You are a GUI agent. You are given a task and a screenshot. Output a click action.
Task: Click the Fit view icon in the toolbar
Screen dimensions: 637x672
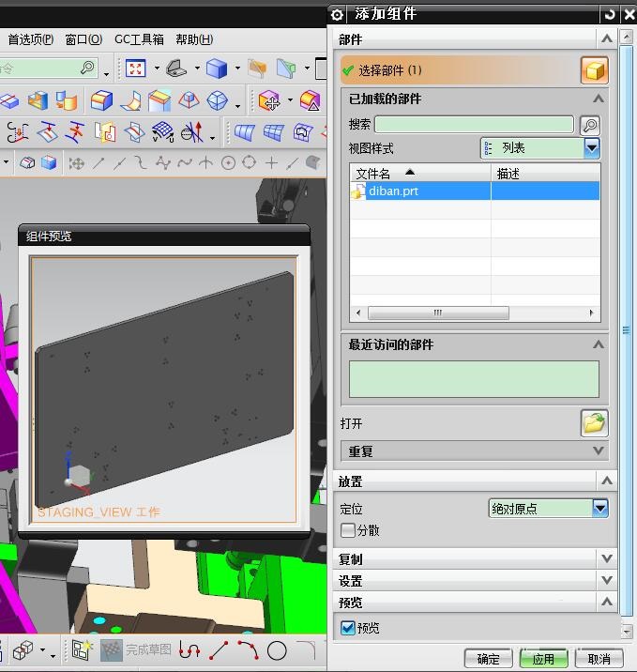point(135,69)
